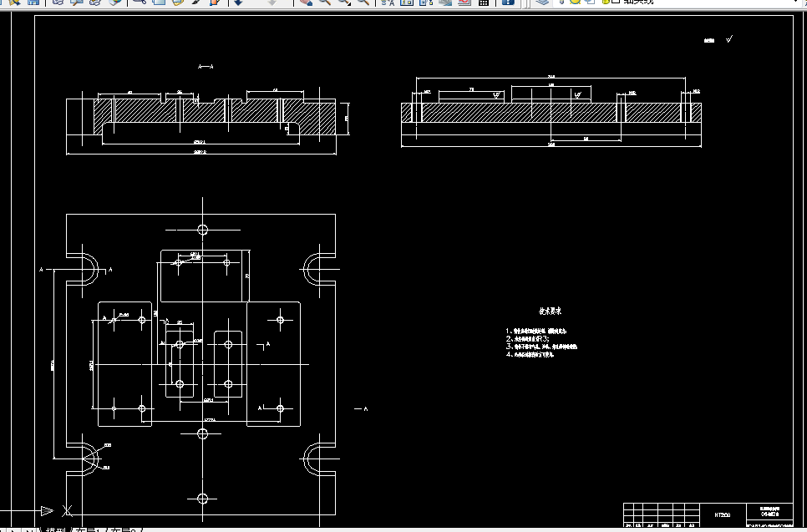
Task: Click the layer color swatch box
Action: point(615,1)
